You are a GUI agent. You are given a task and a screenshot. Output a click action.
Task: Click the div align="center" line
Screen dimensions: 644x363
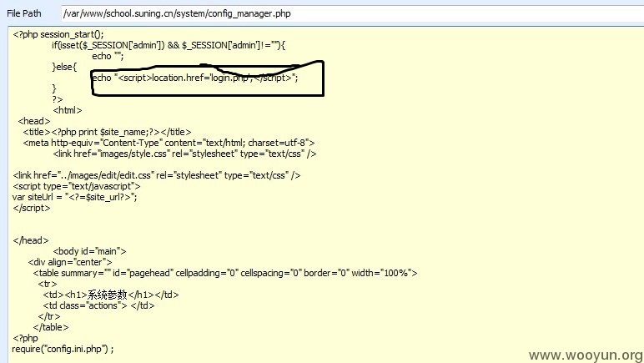click(x=70, y=262)
